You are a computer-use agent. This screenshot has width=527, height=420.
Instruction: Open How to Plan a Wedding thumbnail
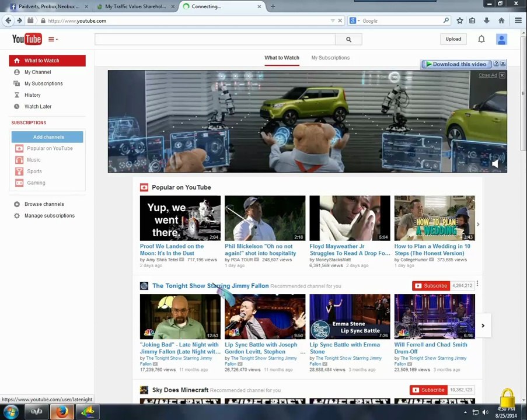pos(435,218)
